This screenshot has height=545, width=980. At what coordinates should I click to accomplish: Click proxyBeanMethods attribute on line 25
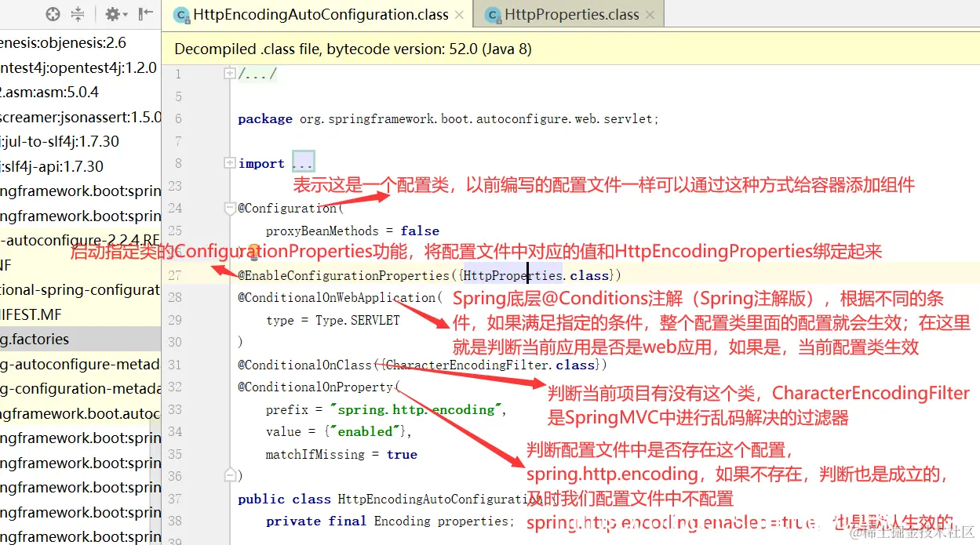pos(321,231)
